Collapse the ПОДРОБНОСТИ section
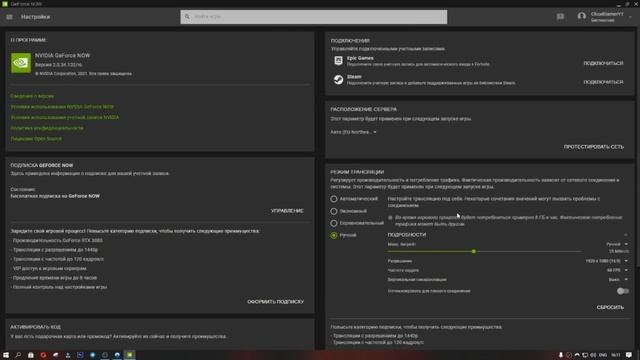Screen dimensions: 640x360 pos(626,235)
